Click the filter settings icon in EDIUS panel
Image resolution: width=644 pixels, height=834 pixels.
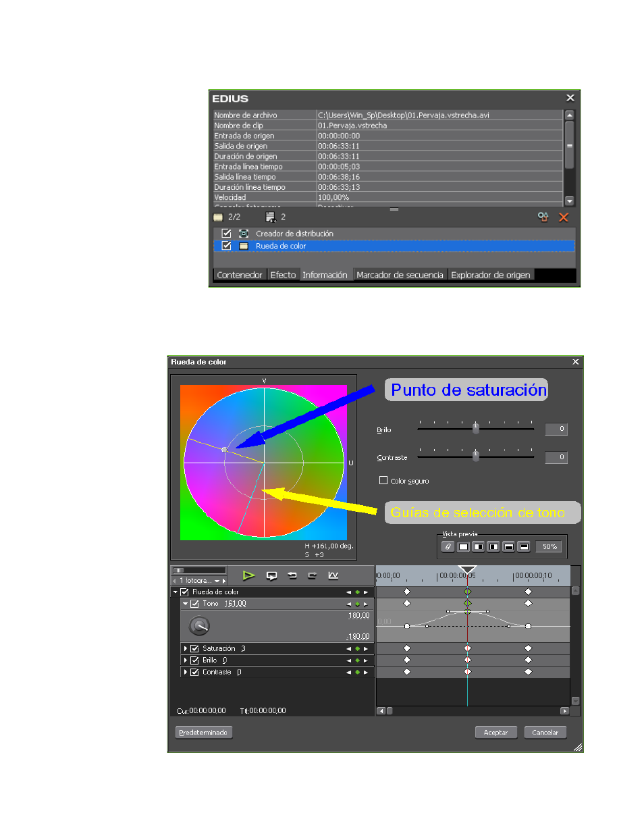coord(543,217)
